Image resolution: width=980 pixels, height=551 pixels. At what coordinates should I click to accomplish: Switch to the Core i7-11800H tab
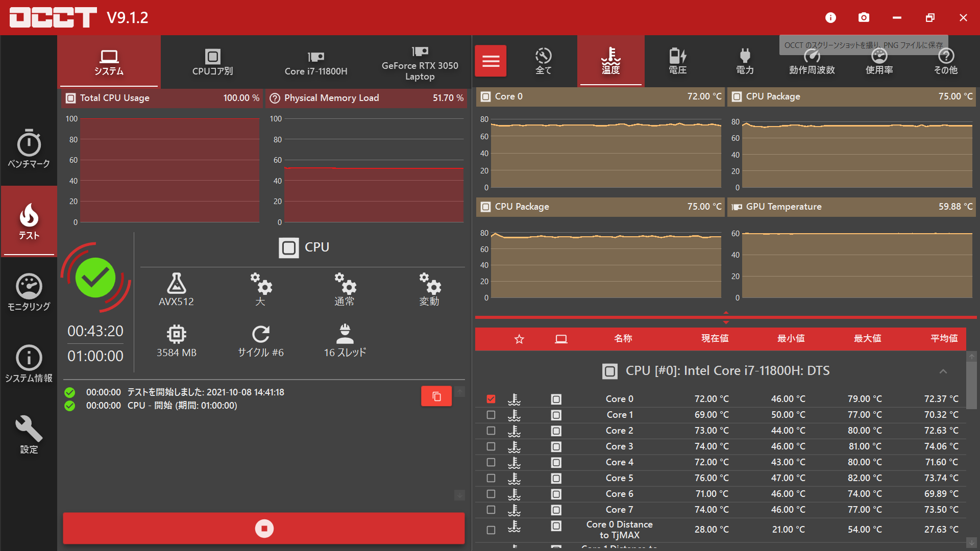[316, 62]
